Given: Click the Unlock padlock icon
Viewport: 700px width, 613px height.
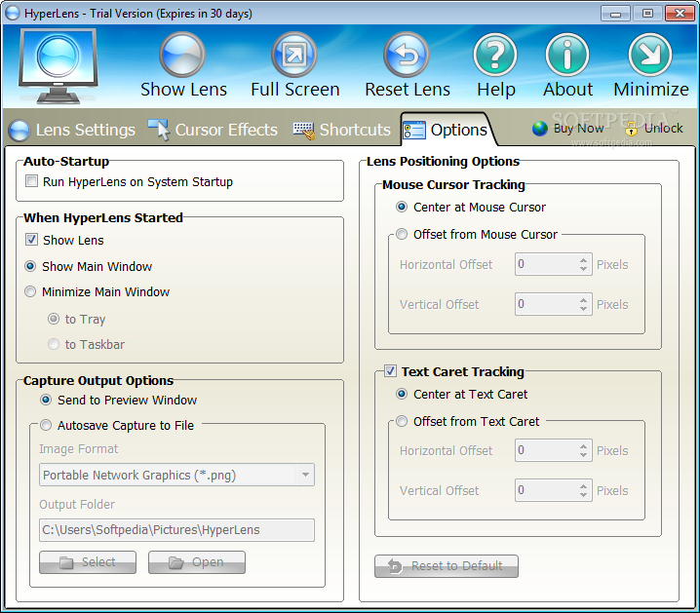Looking at the screenshot, I should 631,129.
